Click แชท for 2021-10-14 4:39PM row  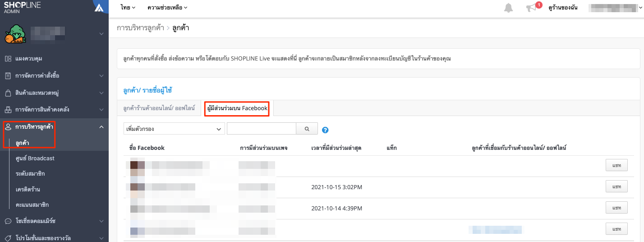(x=616, y=208)
